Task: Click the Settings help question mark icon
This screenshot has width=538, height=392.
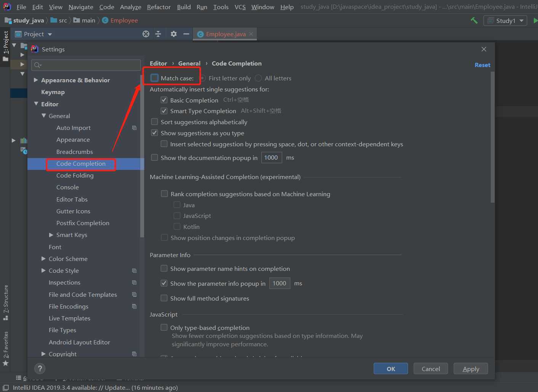Action: coord(40,368)
